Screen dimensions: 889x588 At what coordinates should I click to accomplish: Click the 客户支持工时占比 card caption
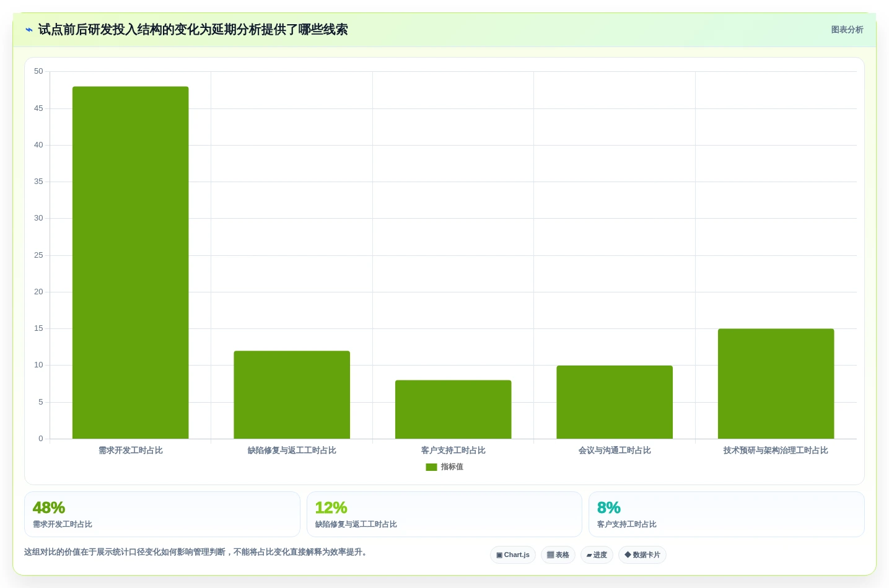[x=627, y=524]
